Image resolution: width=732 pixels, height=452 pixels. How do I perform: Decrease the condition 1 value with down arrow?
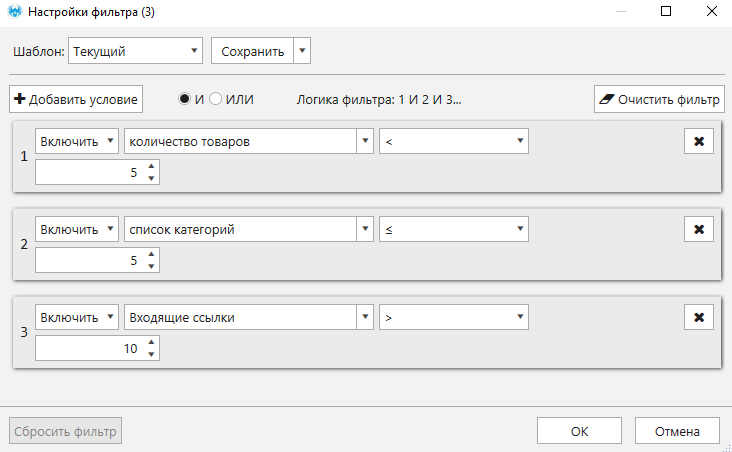click(x=151, y=178)
